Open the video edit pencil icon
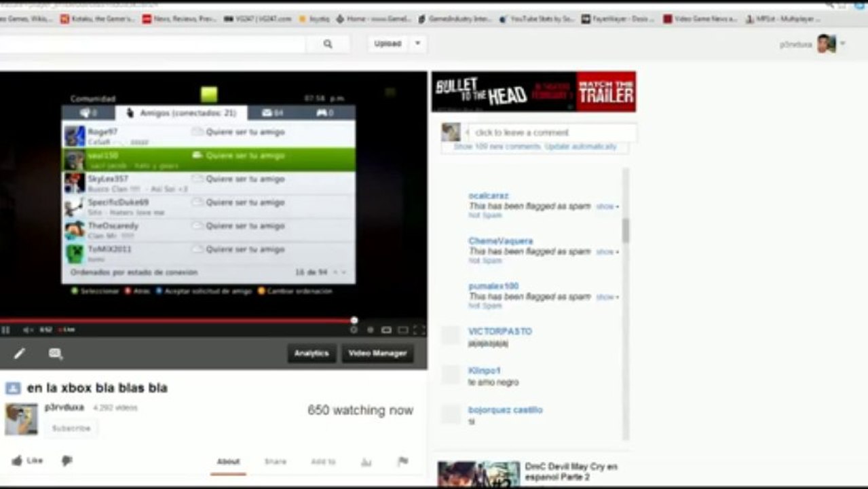868x489 pixels. (x=20, y=353)
